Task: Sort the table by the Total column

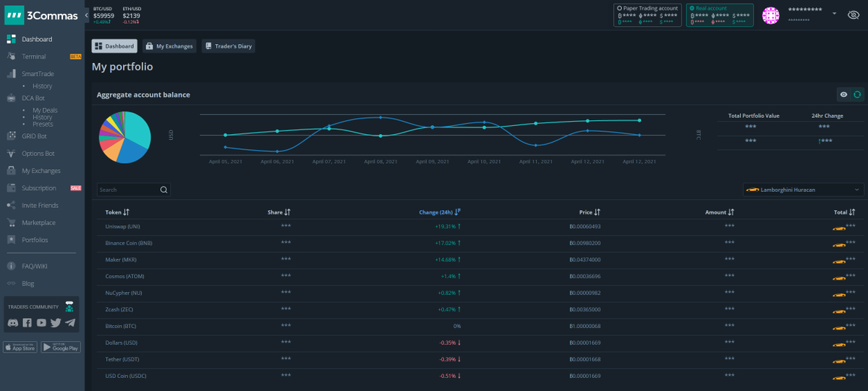Action: tap(845, 212)
